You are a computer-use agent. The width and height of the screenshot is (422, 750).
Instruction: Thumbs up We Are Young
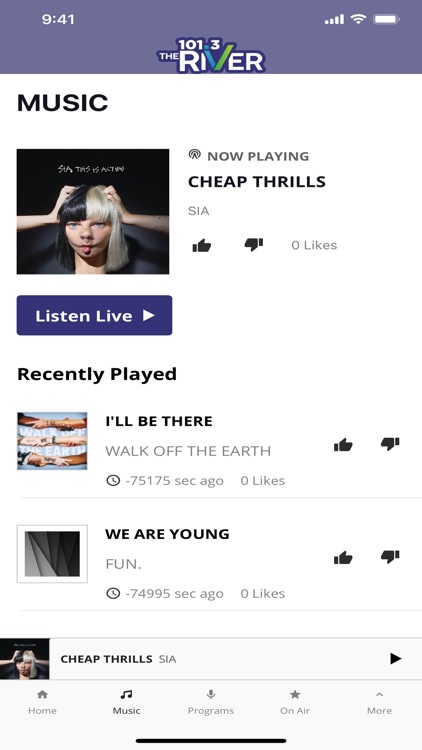pos(343,558)
